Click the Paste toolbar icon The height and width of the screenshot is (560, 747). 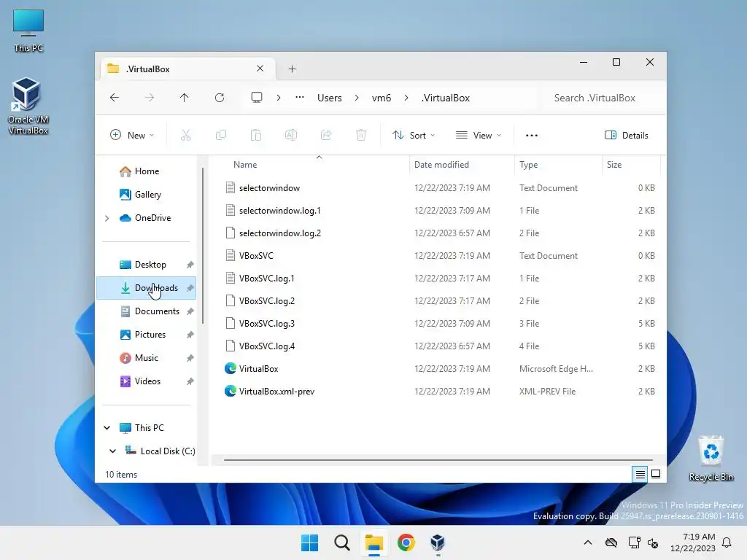click(256, 135)
